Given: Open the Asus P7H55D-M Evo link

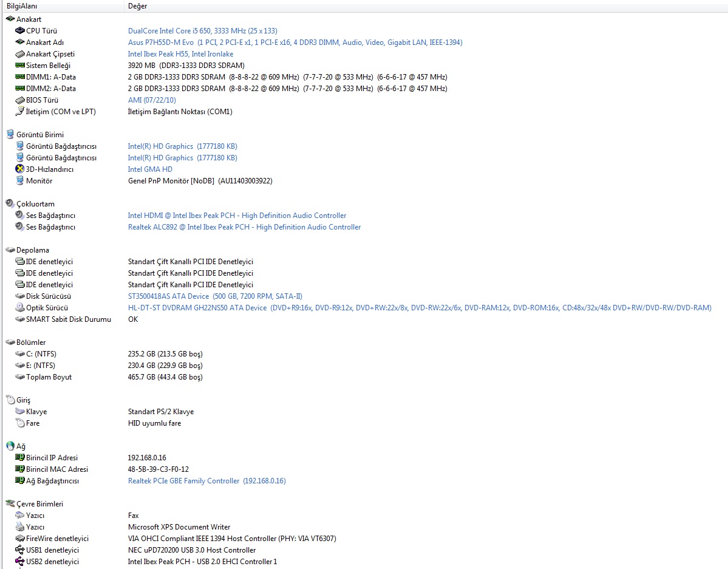Looking at the screenshot, I should [161, 43].
